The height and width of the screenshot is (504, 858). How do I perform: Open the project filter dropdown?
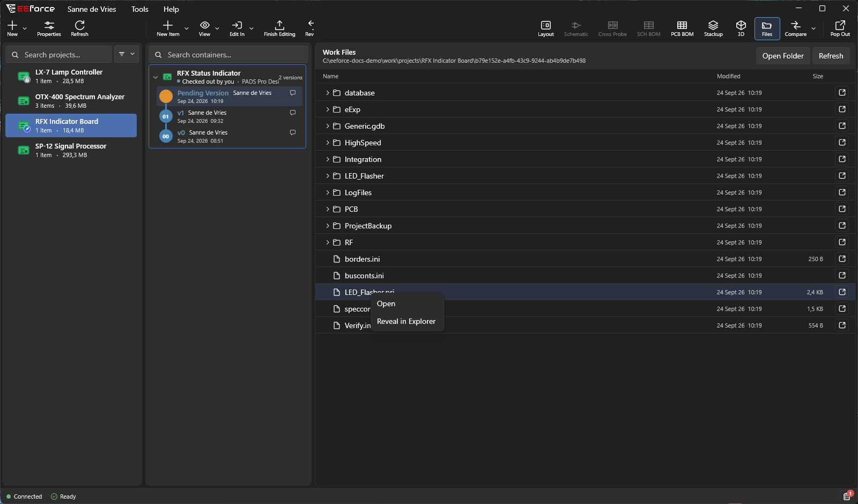click(127, 54)
